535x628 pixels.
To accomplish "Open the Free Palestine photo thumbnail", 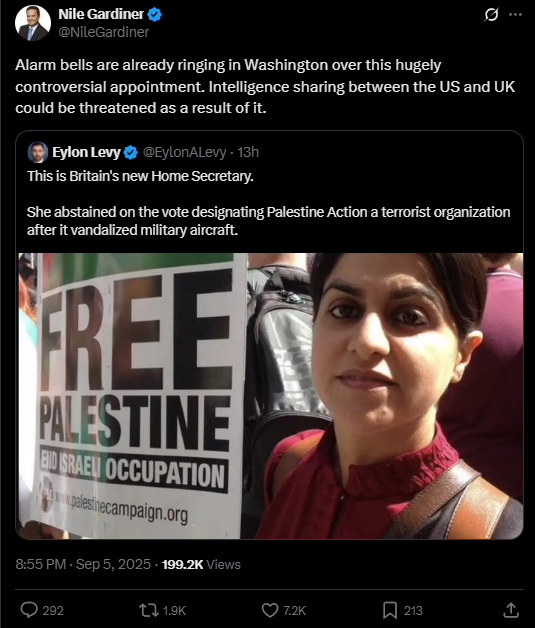I will (270, 396).
